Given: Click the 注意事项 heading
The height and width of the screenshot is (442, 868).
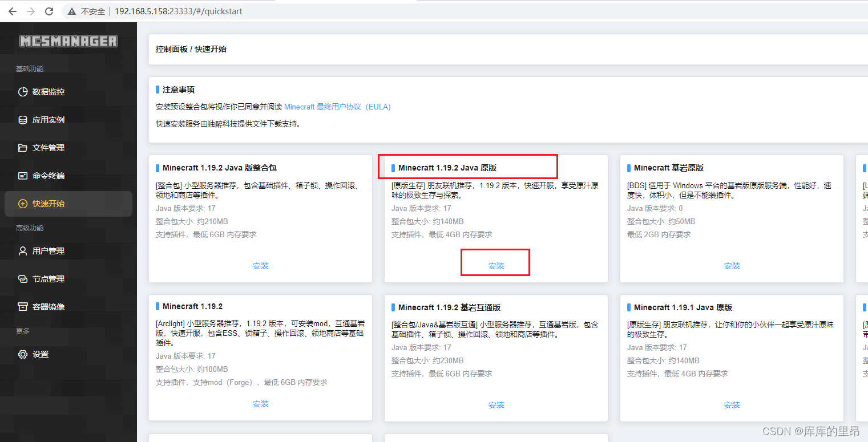Looking at the screenshot, I should (x=179, y=90).
